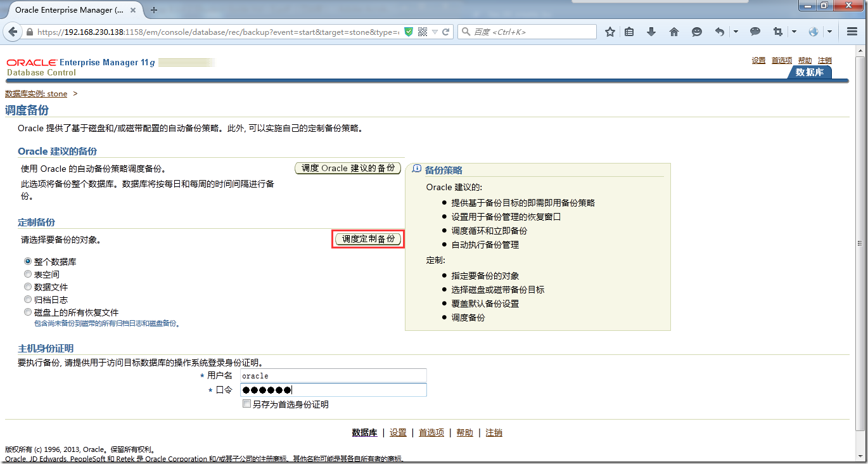Reload the page with refresh icon
Image resolution: width=868 pixels, height=464 pixels.
click(x=446, y=32)
